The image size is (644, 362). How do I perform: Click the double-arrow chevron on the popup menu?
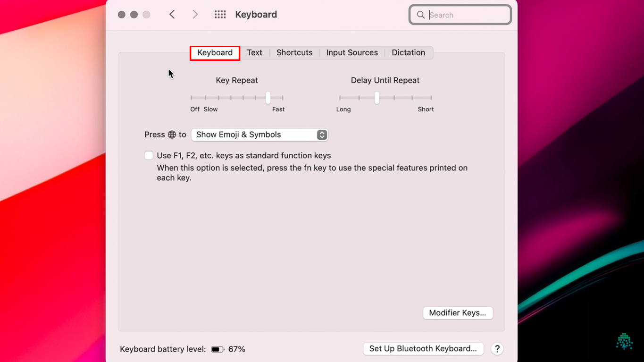tap(322, 135)
